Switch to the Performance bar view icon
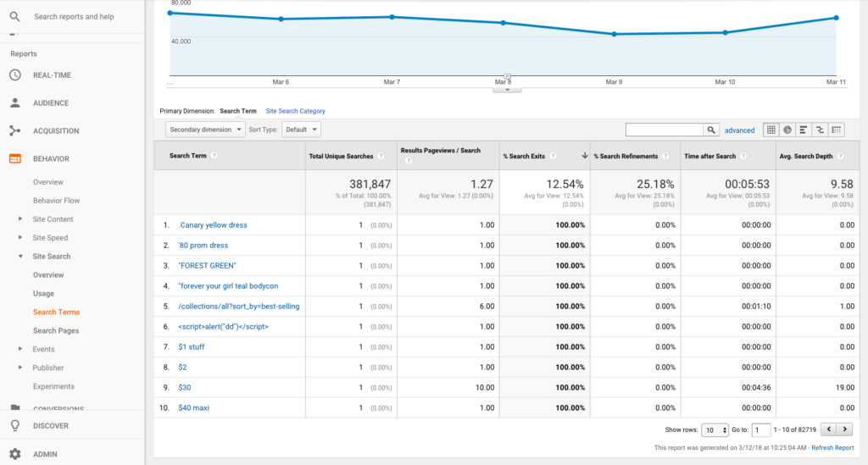 click(x=804, y=130)
